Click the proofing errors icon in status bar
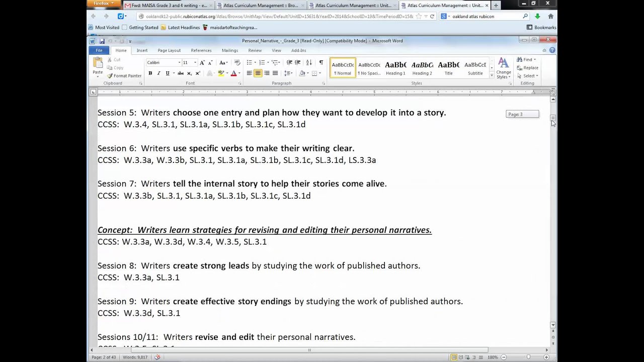Screen dimensions: 644x362 coord(157,357)
